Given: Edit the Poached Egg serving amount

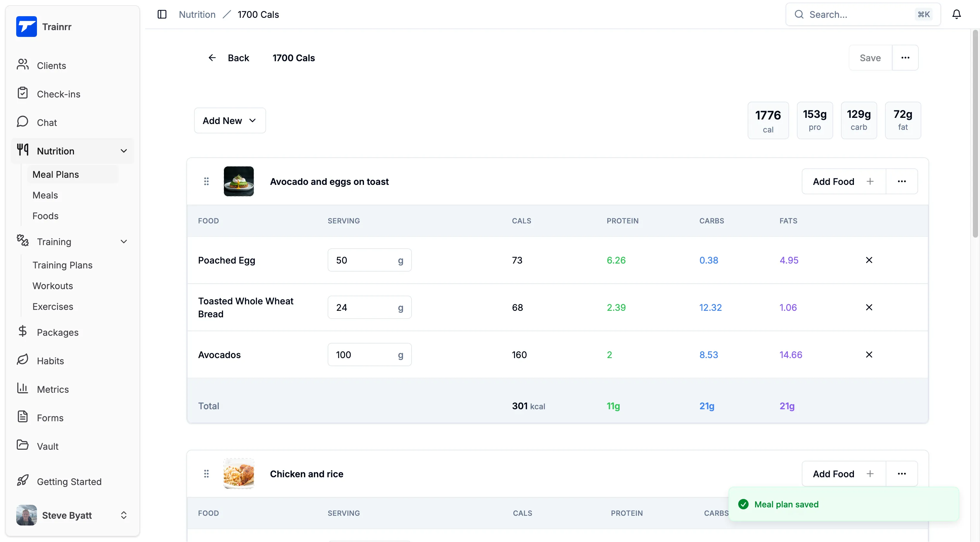Looking at the screenshot, I should click(369, 260).
